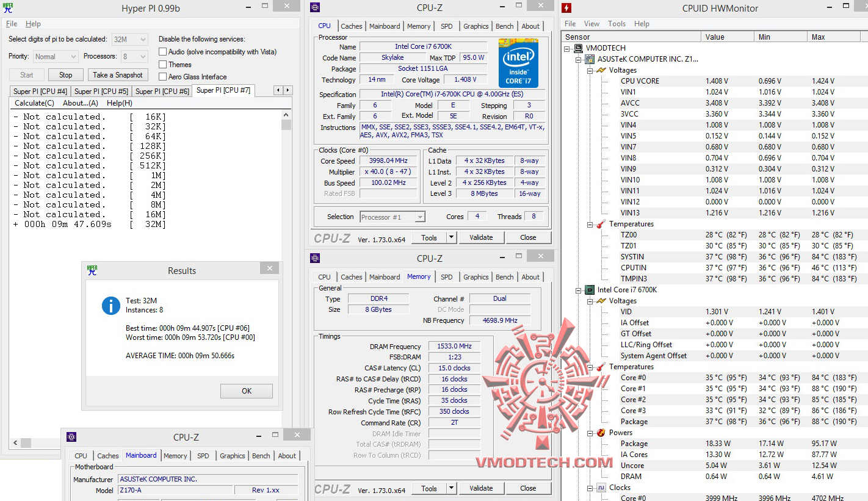868x501 pixels.
Task: Select the Super PI [CPU #4] tab
Action: click(x=40, y=91)
